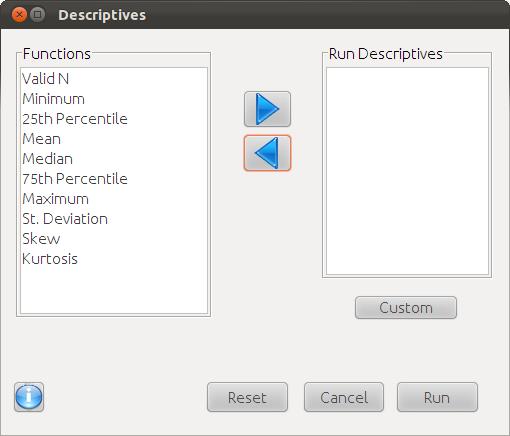Close the Descriptives dialog window

(19, 15)
